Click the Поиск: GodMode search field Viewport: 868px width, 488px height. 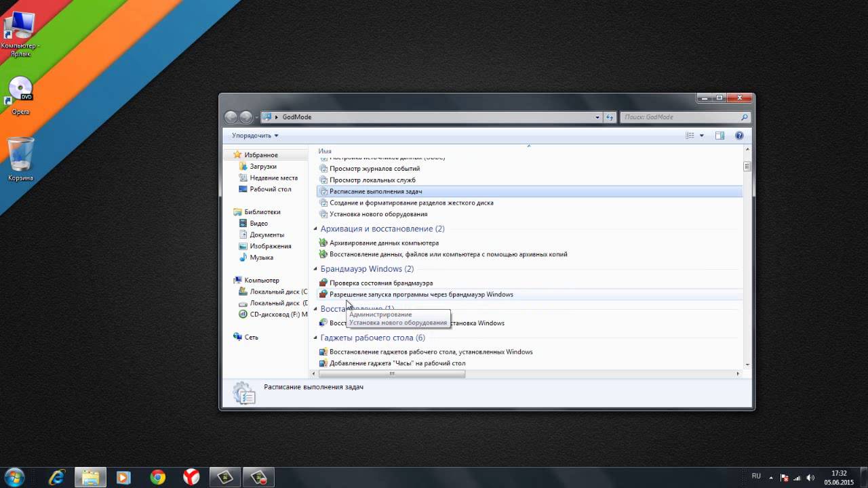pyautogui.click(x=685, y=117)
